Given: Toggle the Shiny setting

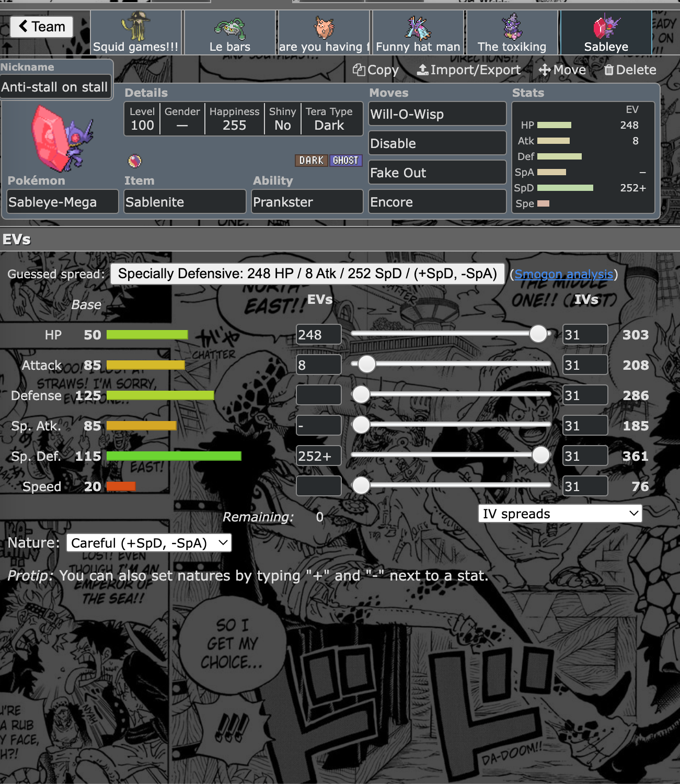Looking at the screenshot, I should click(x=282, y=119).
